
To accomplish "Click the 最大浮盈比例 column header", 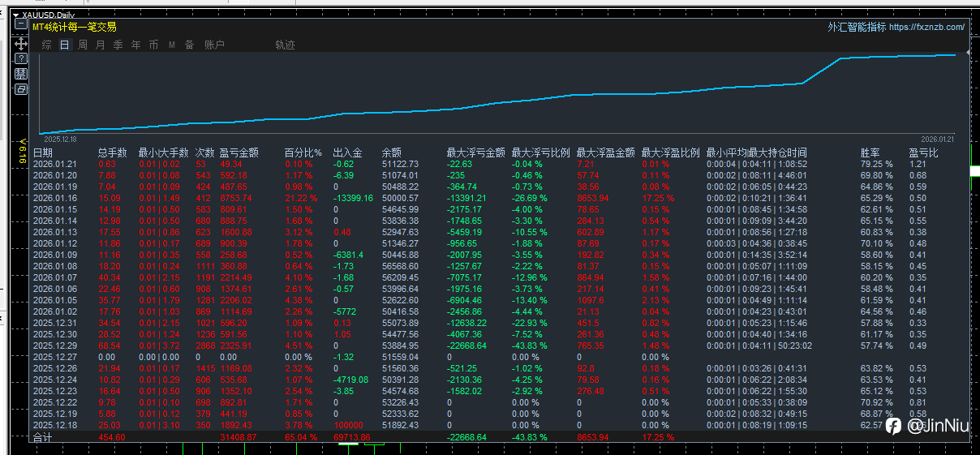I will tap(671, 152).
